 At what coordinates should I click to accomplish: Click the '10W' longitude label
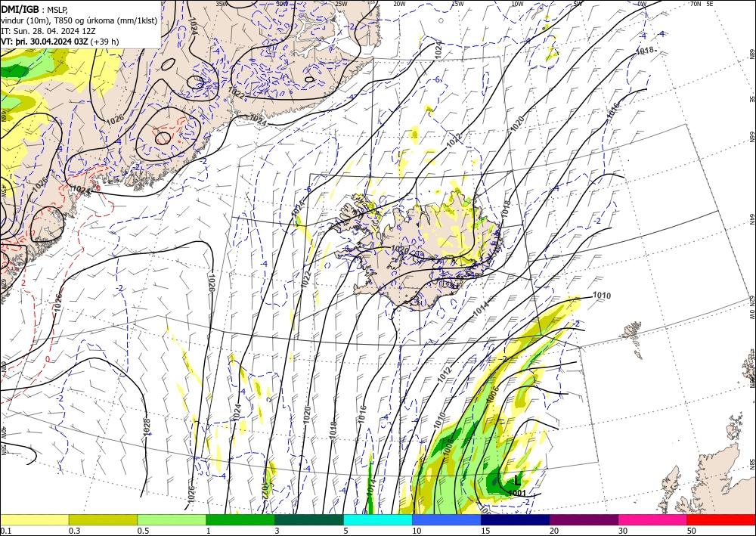coord(517,4)
